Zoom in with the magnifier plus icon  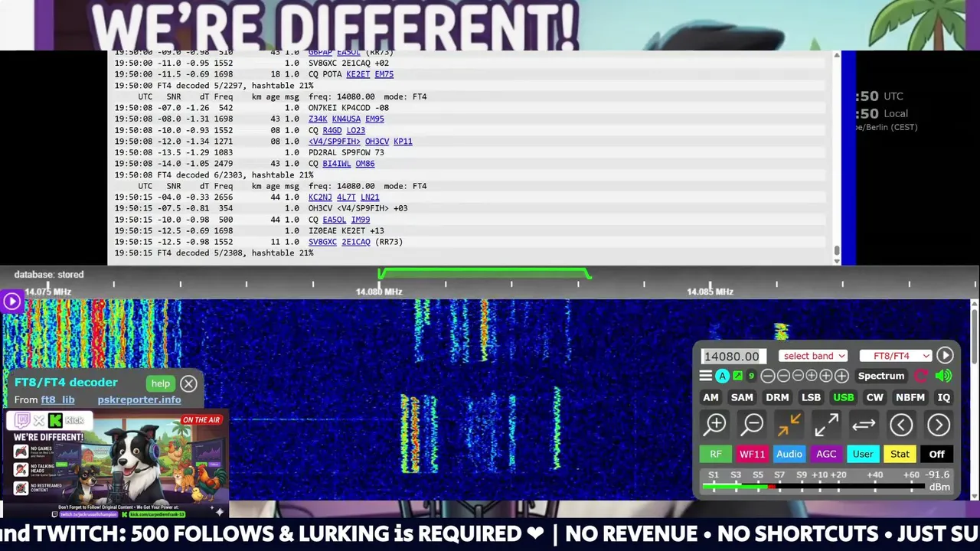click(715, 424)
